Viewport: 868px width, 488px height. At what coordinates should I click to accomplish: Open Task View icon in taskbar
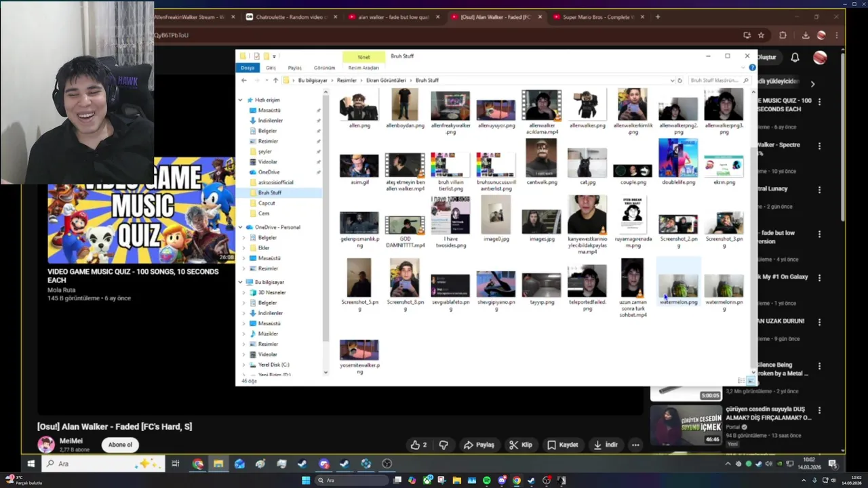click(x=176, y=464)
